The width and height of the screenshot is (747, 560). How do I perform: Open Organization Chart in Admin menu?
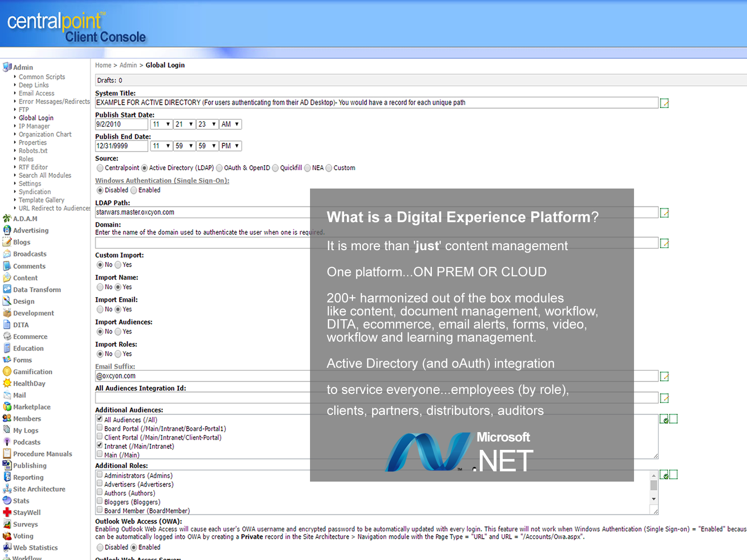click(x=45, y=134)
